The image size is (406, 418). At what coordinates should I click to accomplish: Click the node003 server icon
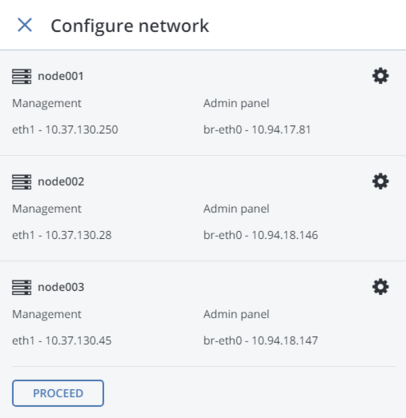point(22,287)
